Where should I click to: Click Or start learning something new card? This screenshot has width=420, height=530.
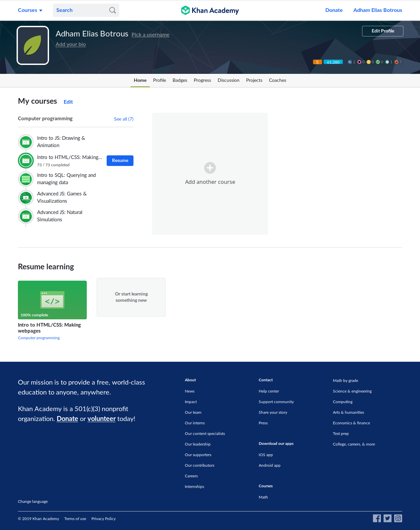pyautogui.click(x=131, y=297)
